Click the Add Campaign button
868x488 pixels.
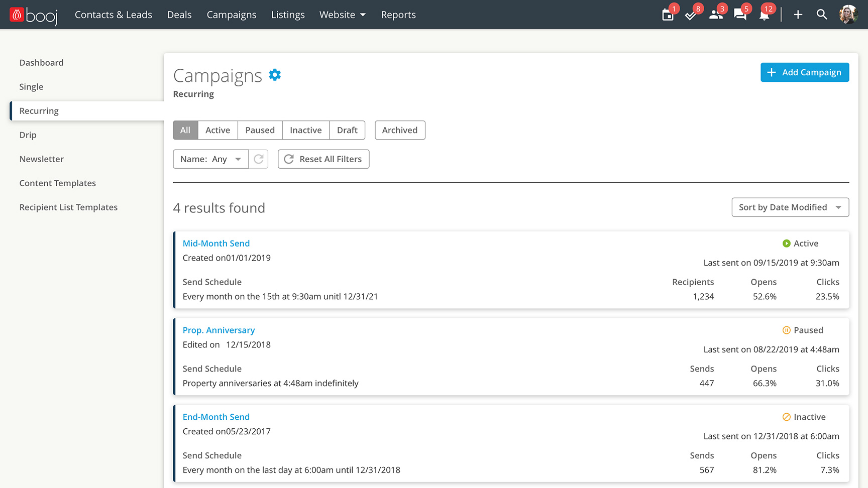pos(804,72)
